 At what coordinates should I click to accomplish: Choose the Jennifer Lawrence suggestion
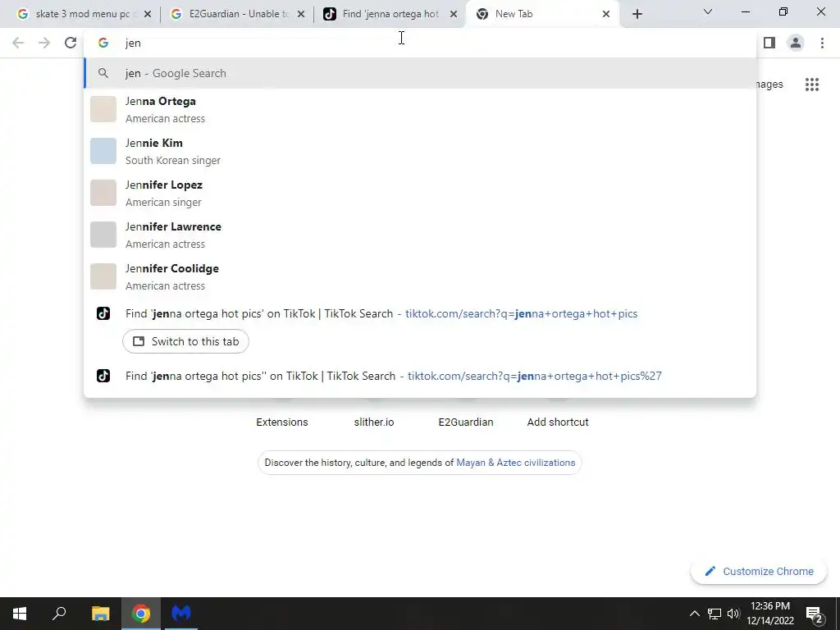(x=419, y=235)
